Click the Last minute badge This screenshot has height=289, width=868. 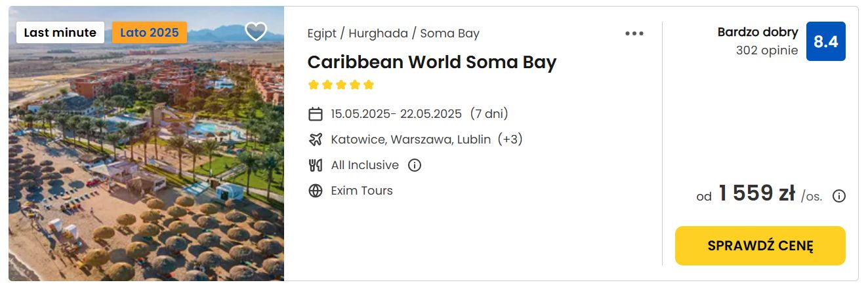(60, 33)
